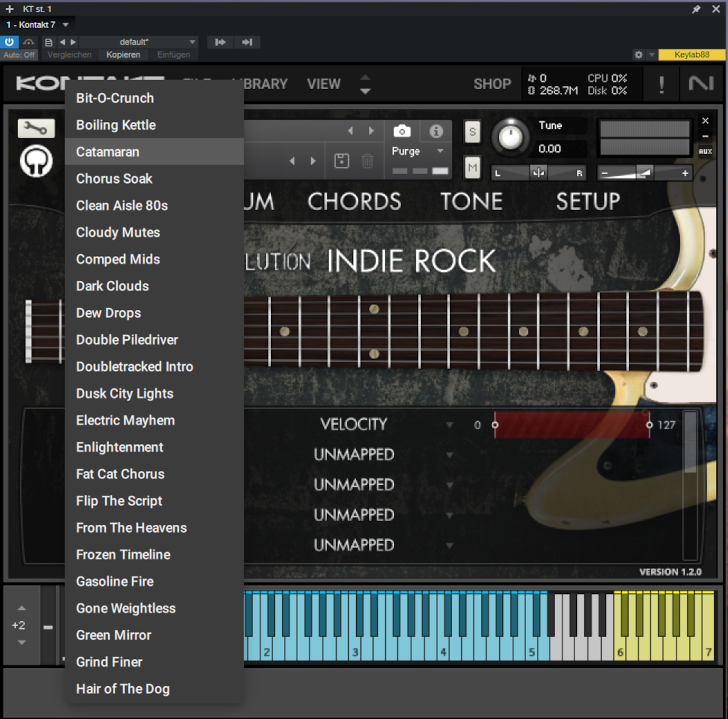
Task: Switch to the TONE tab
Action: pyautogui.click(x=471, y=201)
